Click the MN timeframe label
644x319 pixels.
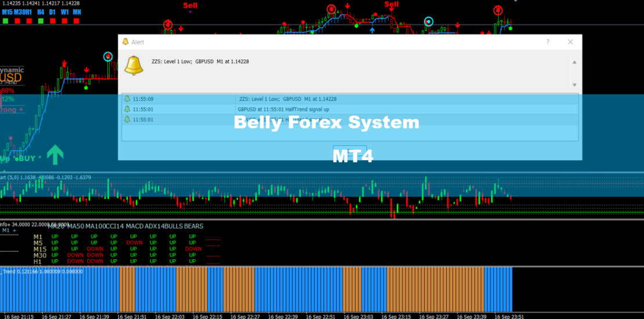tap(77, 12)
